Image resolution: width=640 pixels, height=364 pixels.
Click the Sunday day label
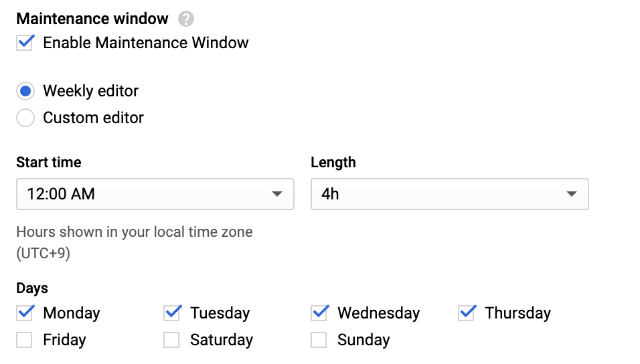point(364,340)
